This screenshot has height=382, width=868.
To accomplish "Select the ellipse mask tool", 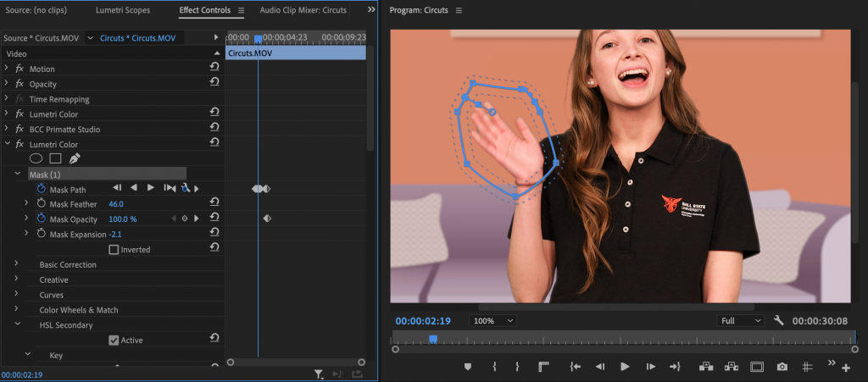I will click(36, 158).
